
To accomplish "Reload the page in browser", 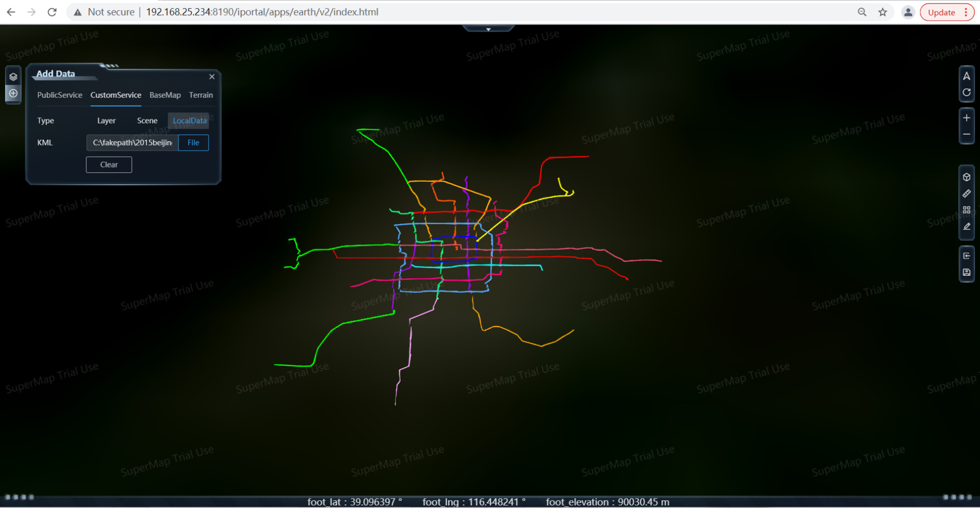I will 52,12.
